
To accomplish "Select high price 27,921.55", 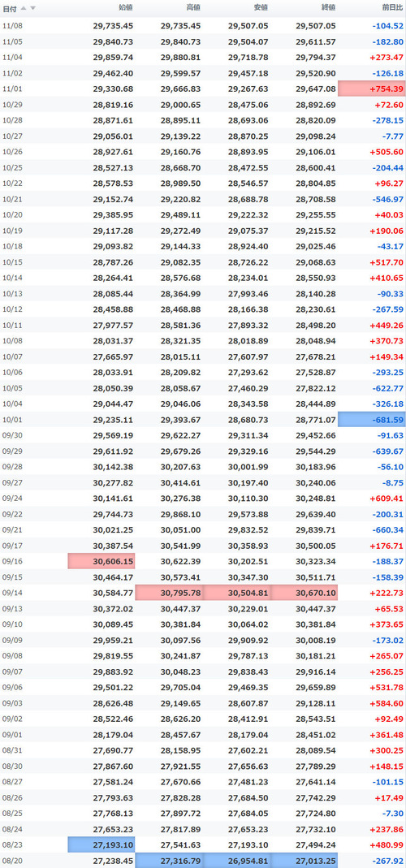I will coord(180,767).
